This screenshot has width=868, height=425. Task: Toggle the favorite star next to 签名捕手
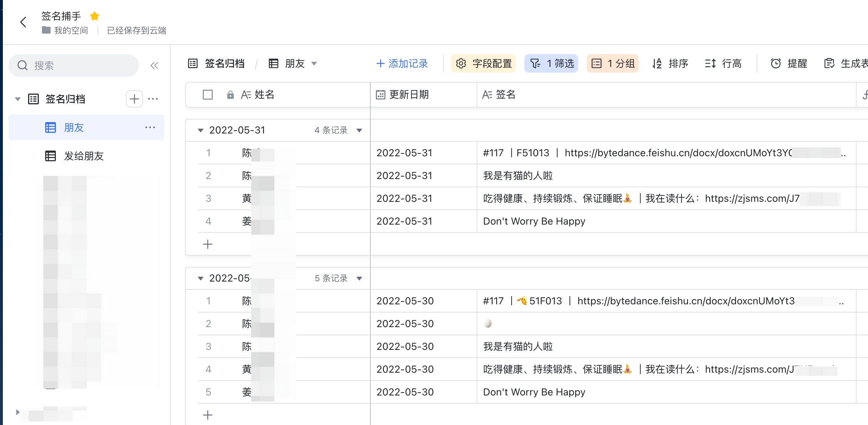(x=95, y=16)
